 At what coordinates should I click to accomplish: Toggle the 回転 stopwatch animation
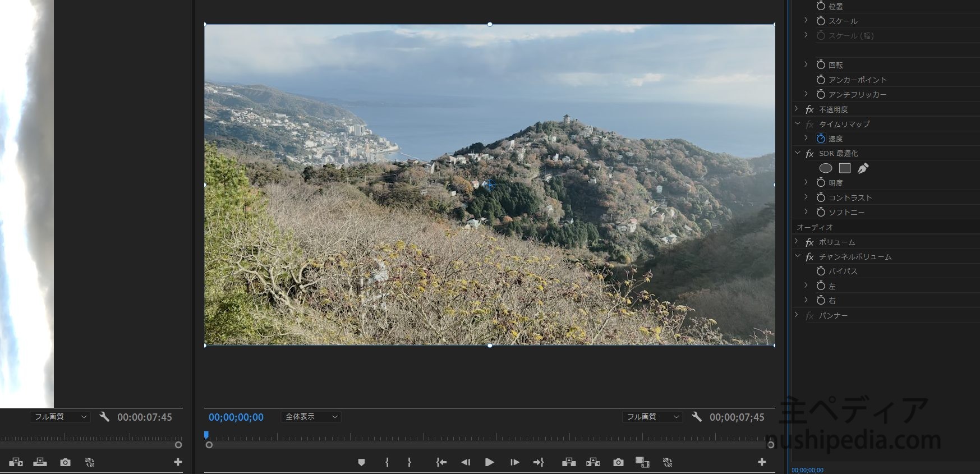click(821, 65)
